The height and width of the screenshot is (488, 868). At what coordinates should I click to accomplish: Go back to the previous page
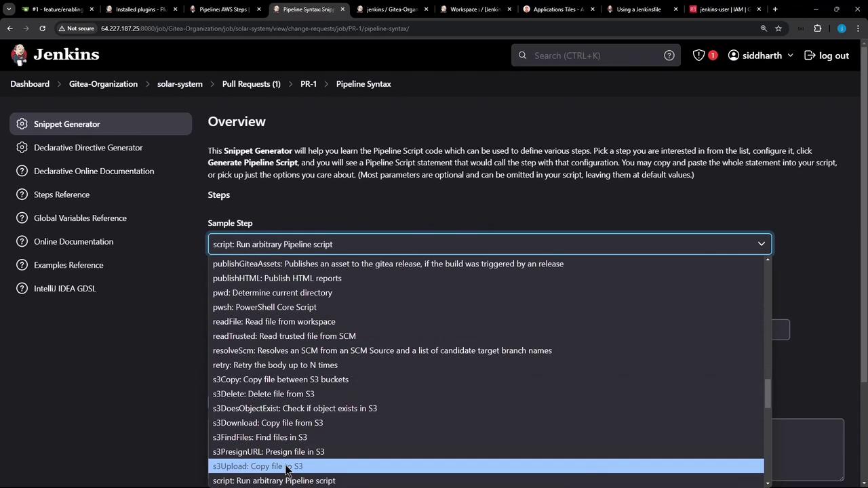tap(9, 28)
